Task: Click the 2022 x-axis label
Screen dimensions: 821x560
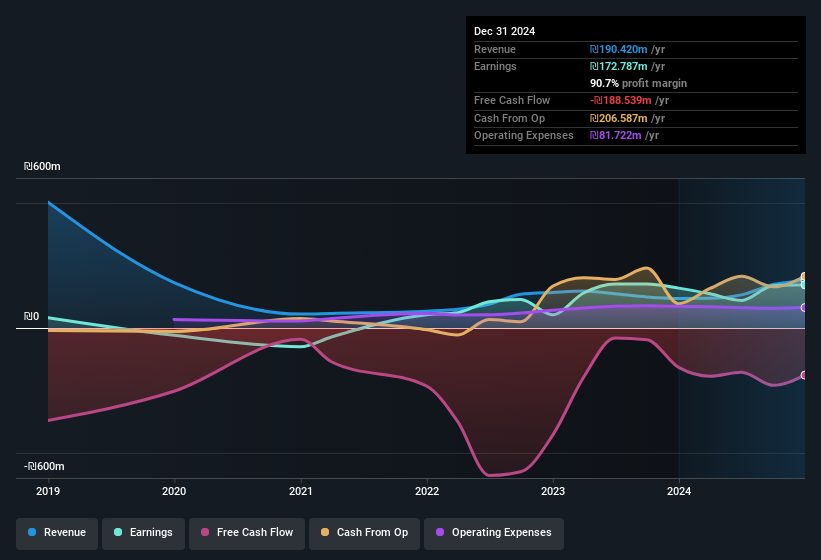Action: 427,491
